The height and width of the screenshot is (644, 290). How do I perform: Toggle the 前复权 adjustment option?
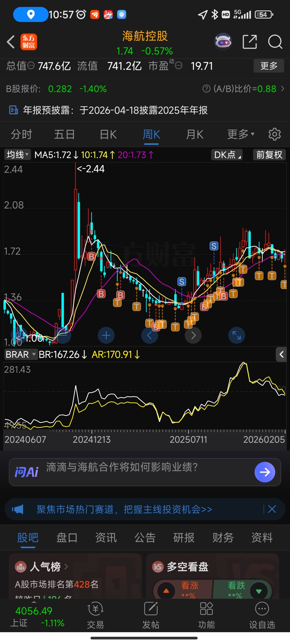(269, 155)
